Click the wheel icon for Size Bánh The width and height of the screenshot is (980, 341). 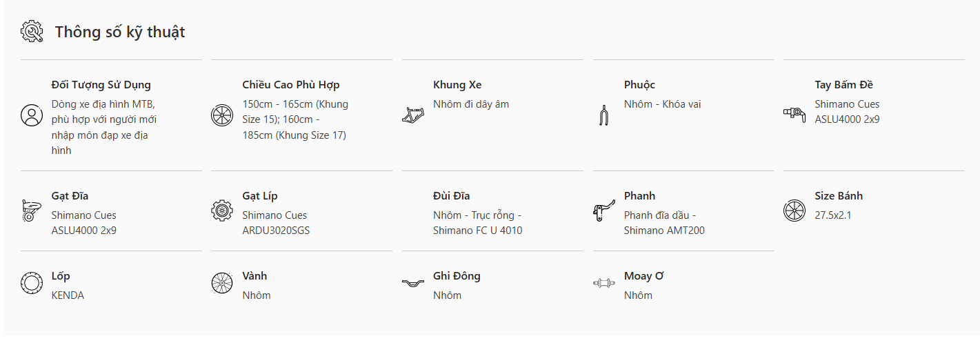click(x=794, y=211)
